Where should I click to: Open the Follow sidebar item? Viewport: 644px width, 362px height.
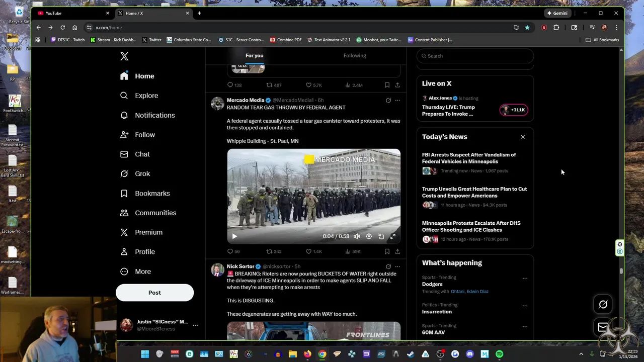138,135
